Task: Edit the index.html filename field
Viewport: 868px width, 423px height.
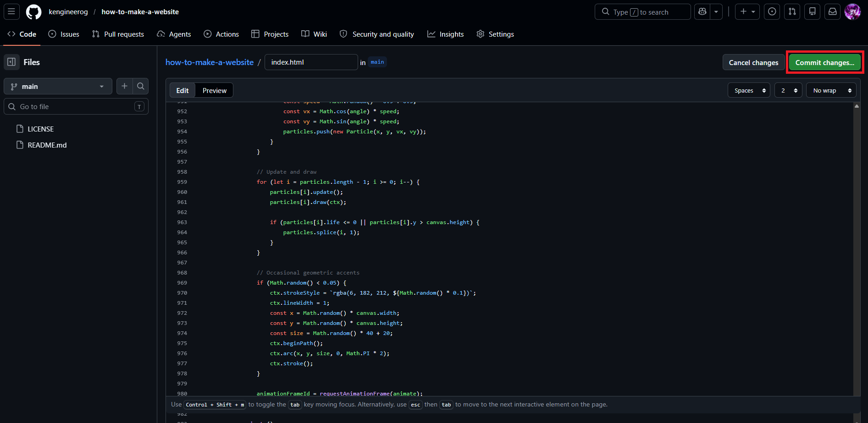Action: point(311,62)
